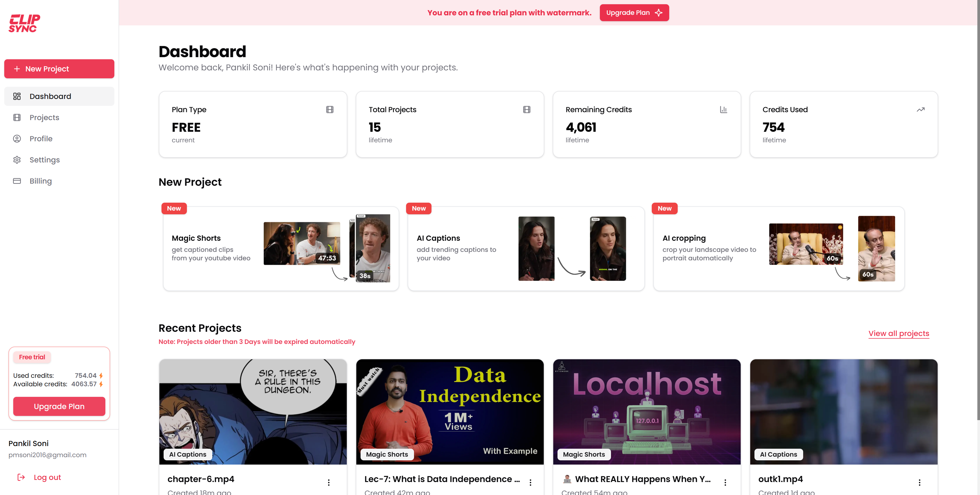The image size is (980, 495).
Task: Open options menu for Lec-7 Data Independence project
Action: (x=530, y=482)
